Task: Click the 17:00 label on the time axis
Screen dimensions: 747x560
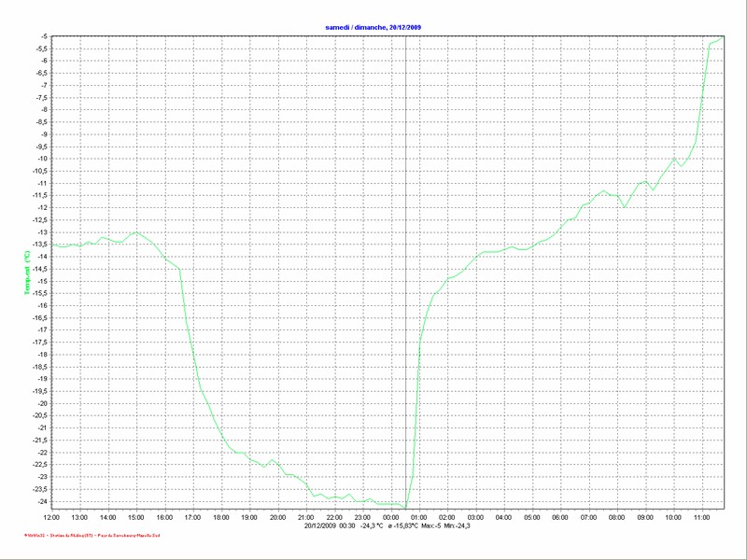Action: coord(193,517)
